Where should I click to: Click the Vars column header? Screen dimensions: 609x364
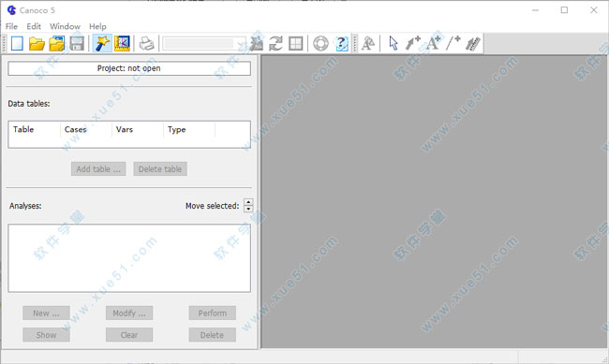point(138,130)
